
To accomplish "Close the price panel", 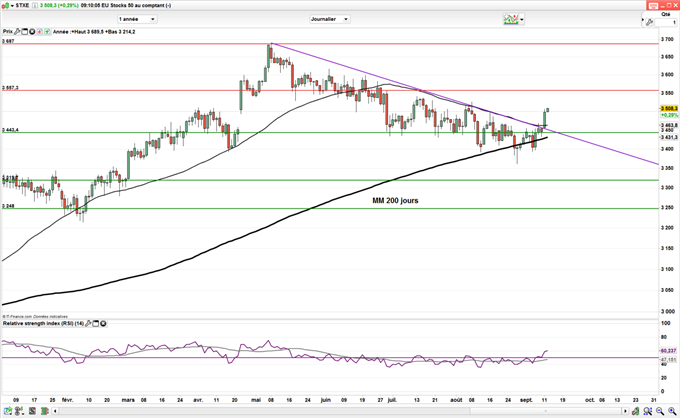I will pyautogui.click(x=32, y=32).
